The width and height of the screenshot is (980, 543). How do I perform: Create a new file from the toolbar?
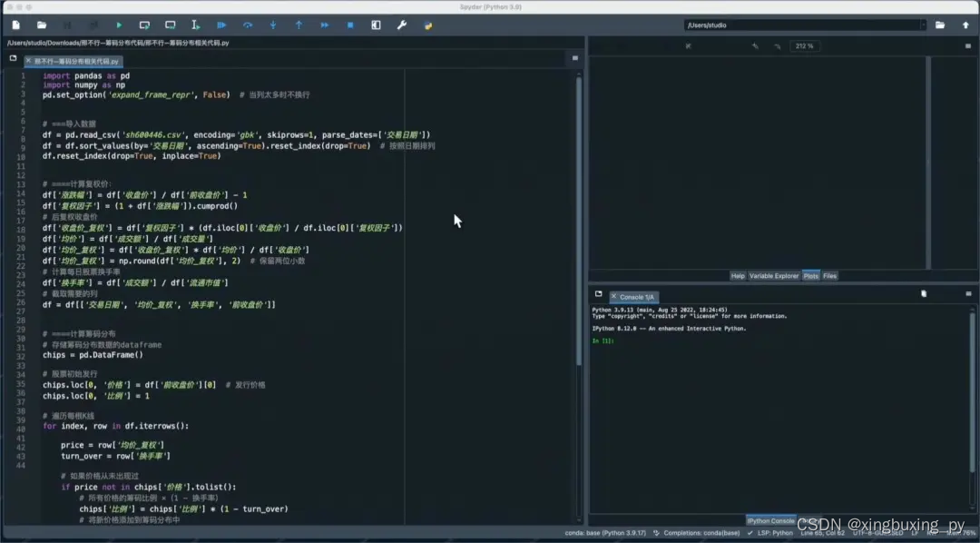point(16,25)
